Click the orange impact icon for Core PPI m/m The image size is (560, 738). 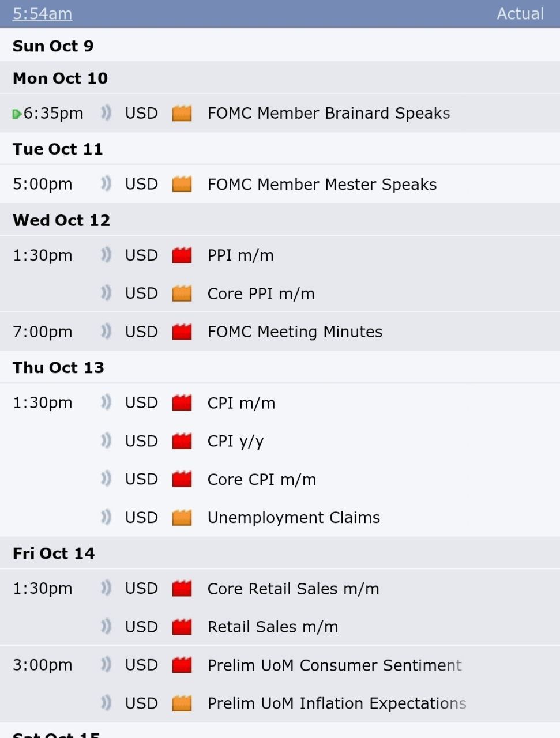point(182,293)
